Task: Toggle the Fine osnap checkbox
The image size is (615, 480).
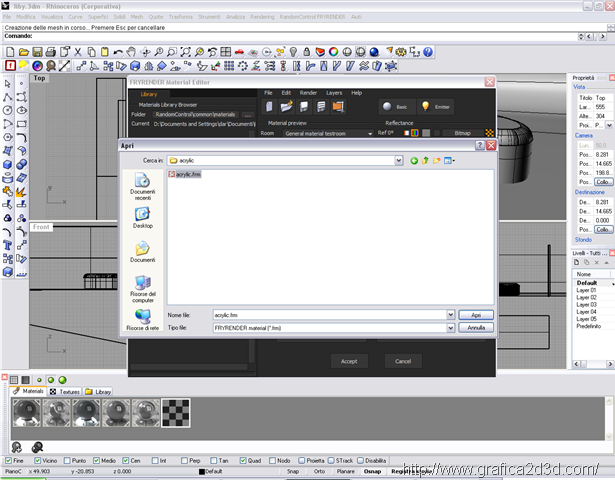Action: click(x=8, y=460)
